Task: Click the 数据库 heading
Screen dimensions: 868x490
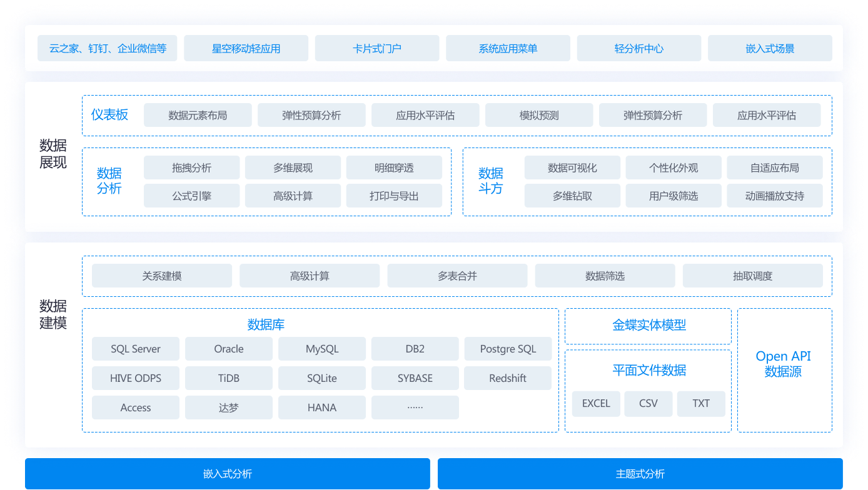Action: tap(266, 324)
